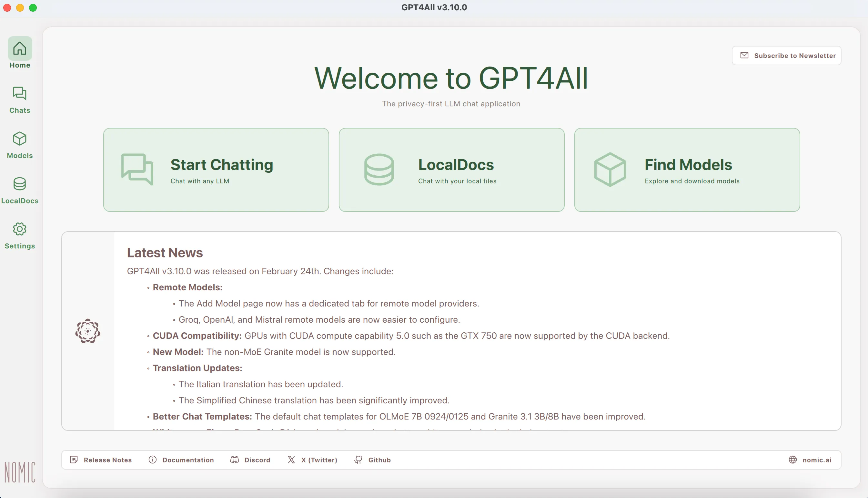The image size is (868, 498).
Task: Click the X (Twitter) logo icon
Action: coord(291,460)
